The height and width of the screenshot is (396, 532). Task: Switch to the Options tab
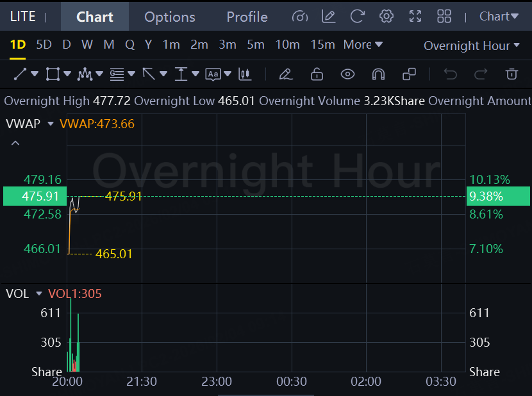[170, 17]
